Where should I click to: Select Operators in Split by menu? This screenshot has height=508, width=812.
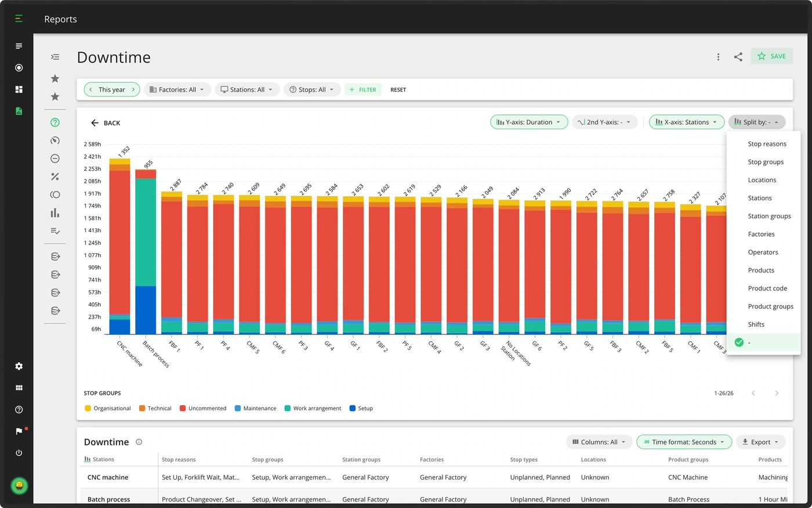[x=763, y=252]
